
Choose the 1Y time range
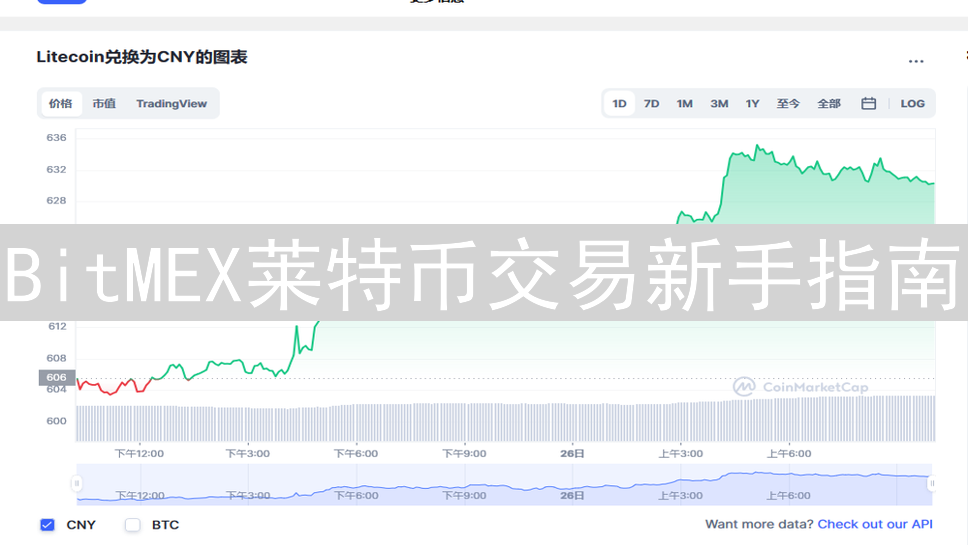pos(752,104)
